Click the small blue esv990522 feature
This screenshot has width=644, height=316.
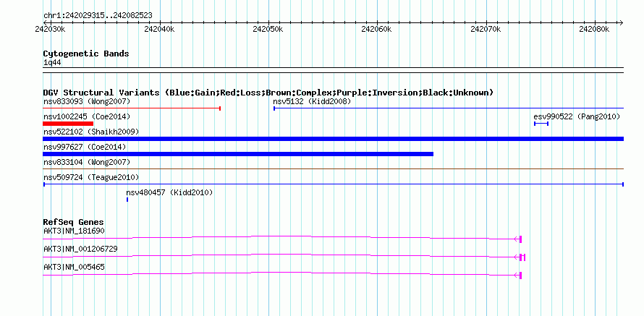pos(541,124)
